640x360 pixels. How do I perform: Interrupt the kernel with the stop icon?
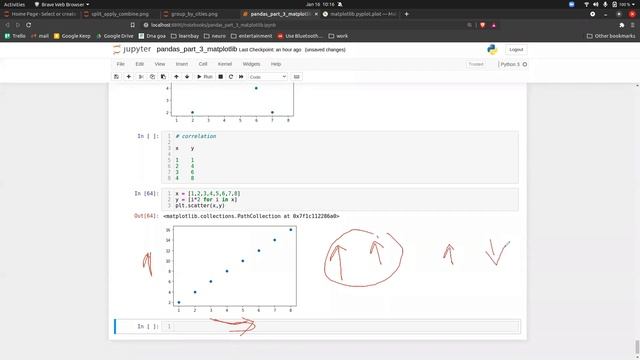220,77
